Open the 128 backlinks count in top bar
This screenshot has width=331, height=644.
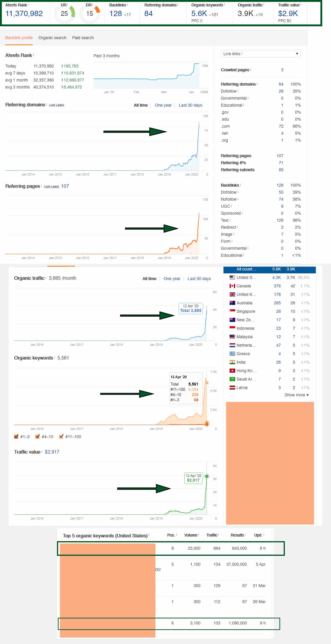tap(116, 13)
